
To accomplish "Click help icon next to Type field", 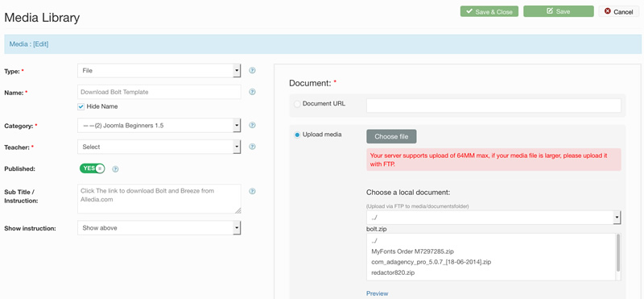I will pos(253,70).
